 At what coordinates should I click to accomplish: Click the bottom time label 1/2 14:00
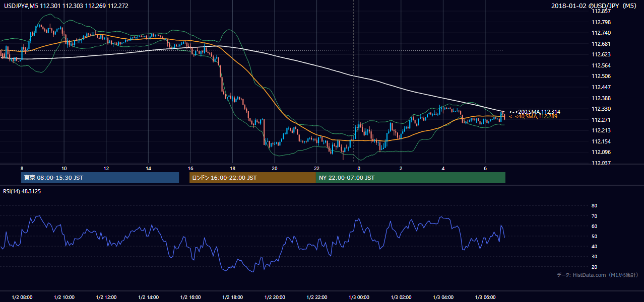148,297
